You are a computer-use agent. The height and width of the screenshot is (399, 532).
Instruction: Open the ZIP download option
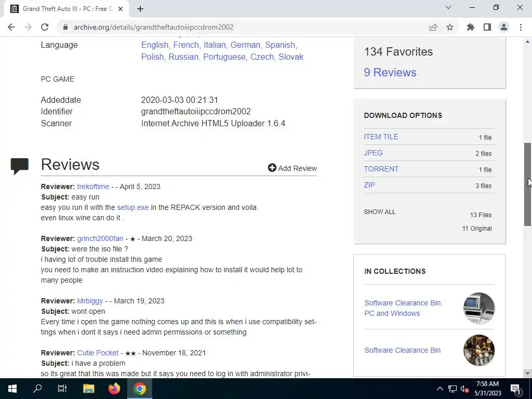point(369,185)
